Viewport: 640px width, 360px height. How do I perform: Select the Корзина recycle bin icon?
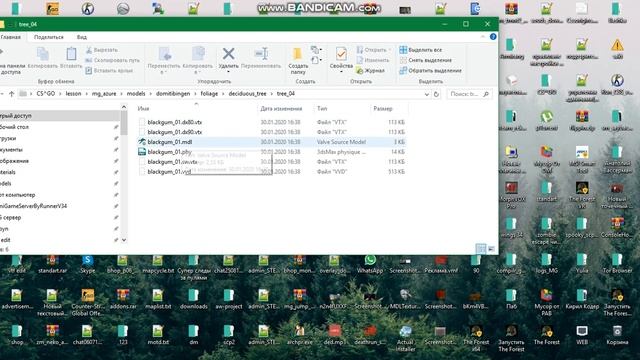coord(617,335)
